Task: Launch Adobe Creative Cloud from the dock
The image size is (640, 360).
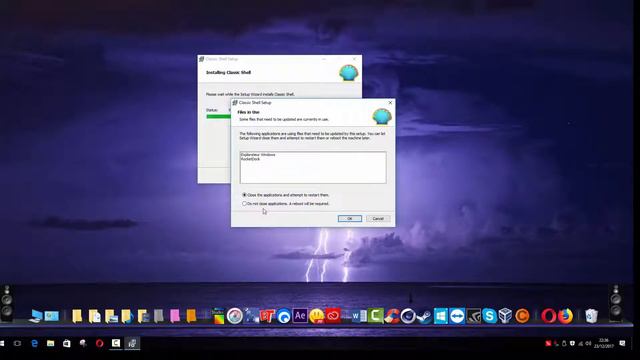Action: point(333,316)
